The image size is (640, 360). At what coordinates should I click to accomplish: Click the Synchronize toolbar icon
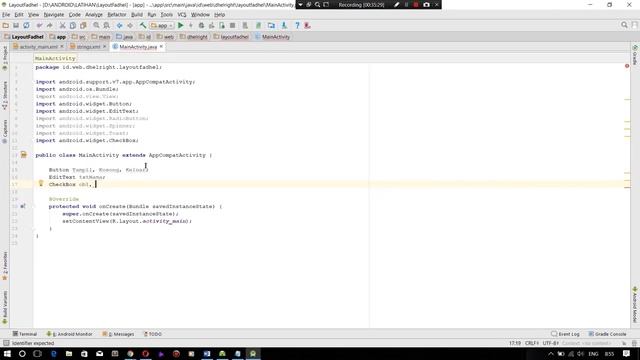click(26, 25)
